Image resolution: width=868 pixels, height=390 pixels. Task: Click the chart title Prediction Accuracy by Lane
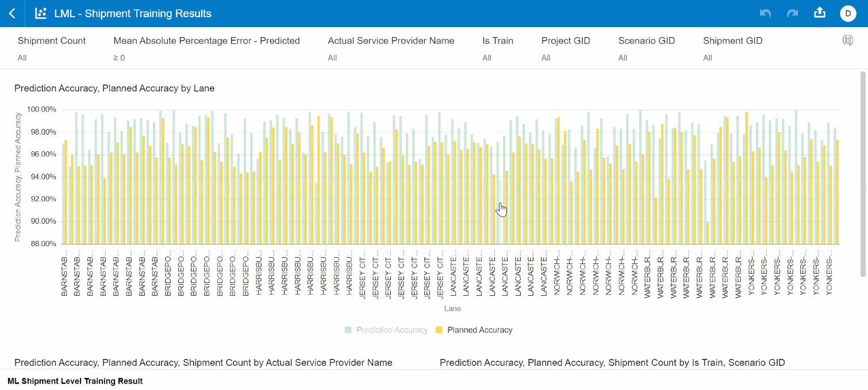click(114, 89)
